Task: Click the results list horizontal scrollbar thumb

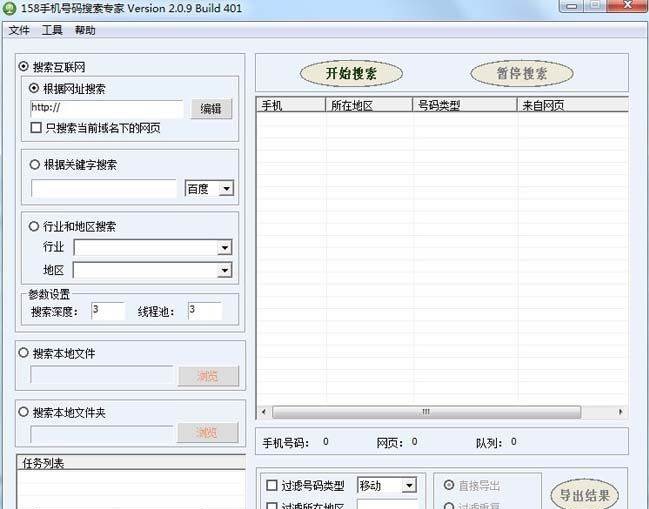Action: 426,412
